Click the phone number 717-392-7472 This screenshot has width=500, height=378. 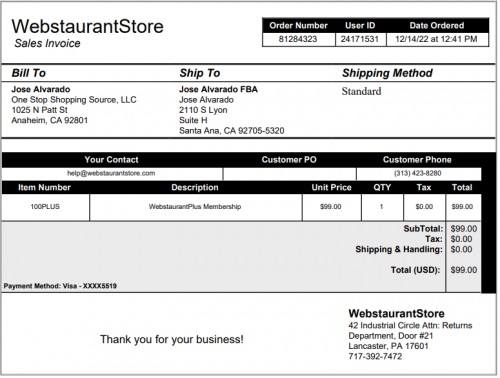click(375, 356)
